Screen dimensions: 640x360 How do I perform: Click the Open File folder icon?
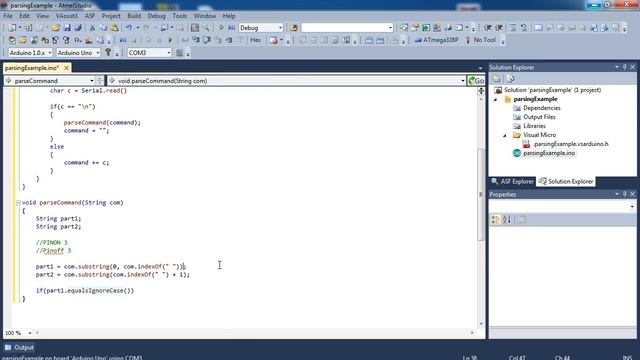[56, 28]
